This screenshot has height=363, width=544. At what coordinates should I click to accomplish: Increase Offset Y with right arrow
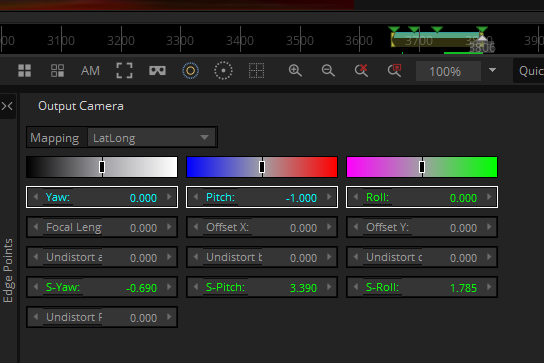(x=489, y=227)
